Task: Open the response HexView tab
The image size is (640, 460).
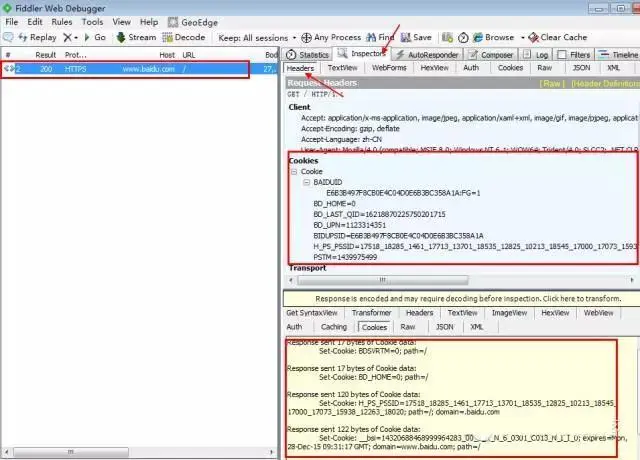Action: [x=555, y=313]
